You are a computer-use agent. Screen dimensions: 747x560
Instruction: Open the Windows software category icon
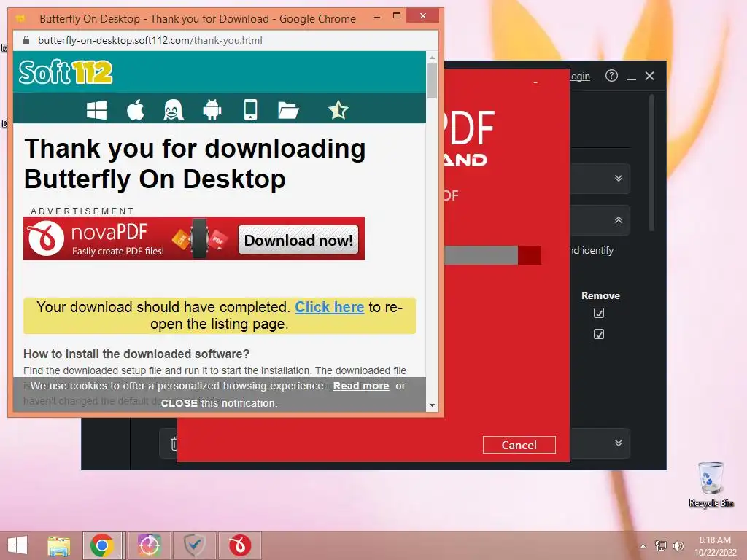pos(97,111)
